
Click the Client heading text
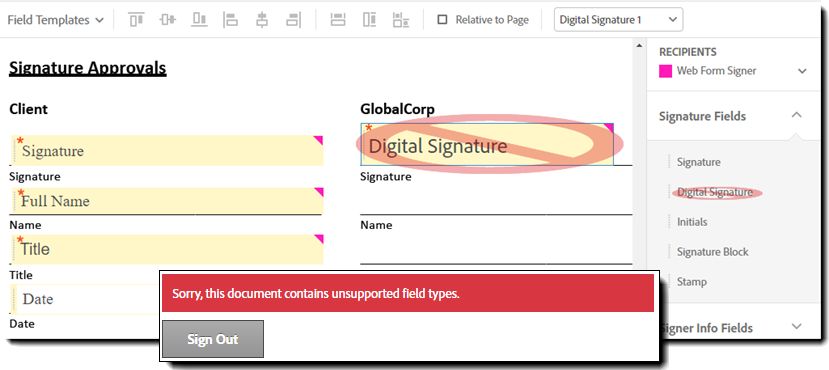(x=29, y=109)
